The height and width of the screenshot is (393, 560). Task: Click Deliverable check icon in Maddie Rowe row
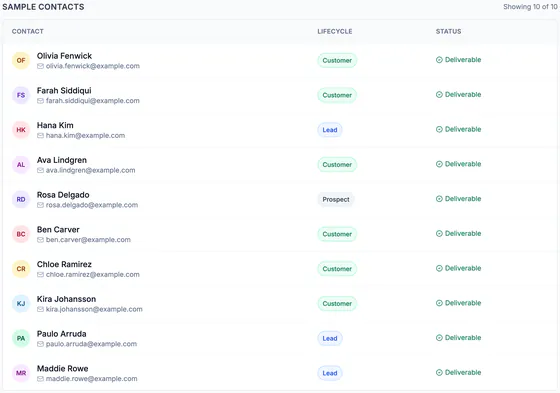(x=439, y=372)
